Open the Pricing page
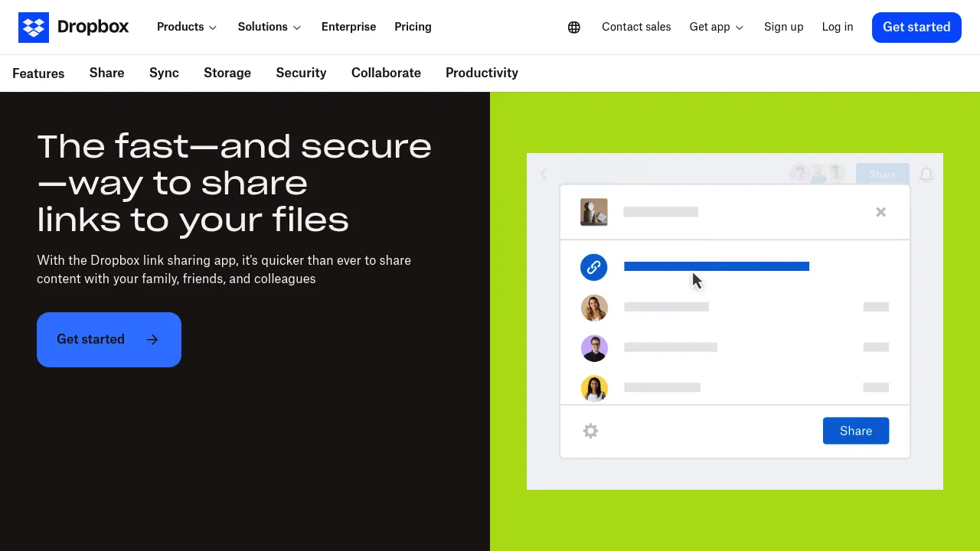 (413, 27)
